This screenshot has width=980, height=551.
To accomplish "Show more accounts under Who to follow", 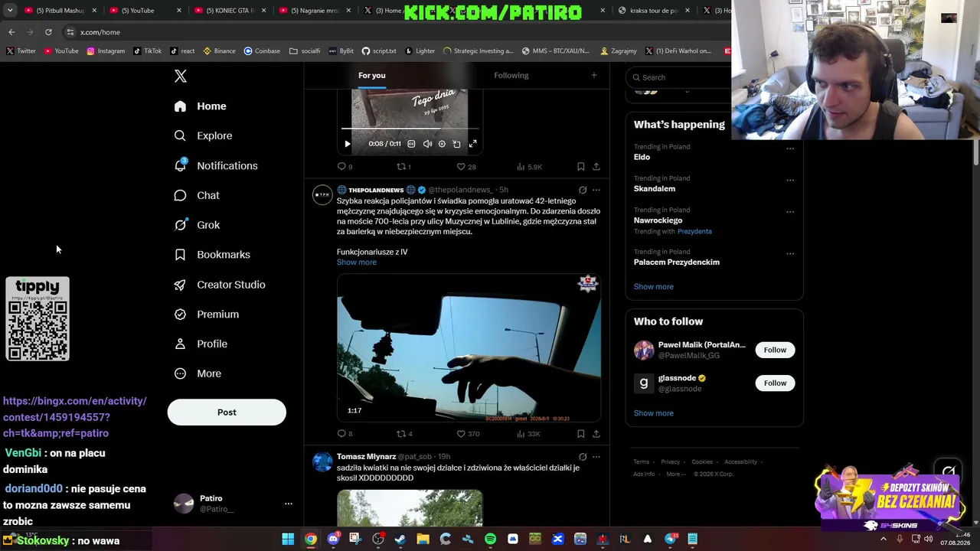I will tap(654, 413).
